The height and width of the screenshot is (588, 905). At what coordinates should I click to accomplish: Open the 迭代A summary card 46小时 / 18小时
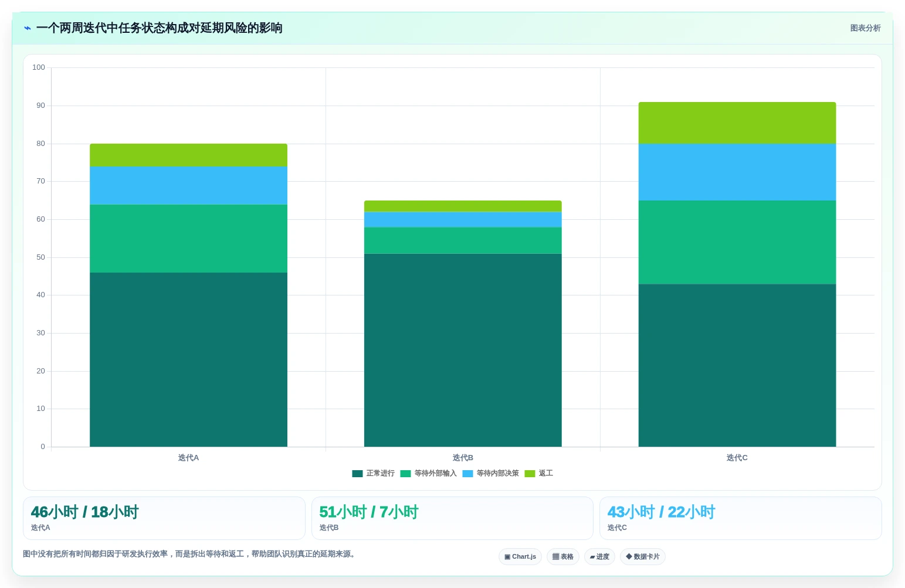coord(164,518)
